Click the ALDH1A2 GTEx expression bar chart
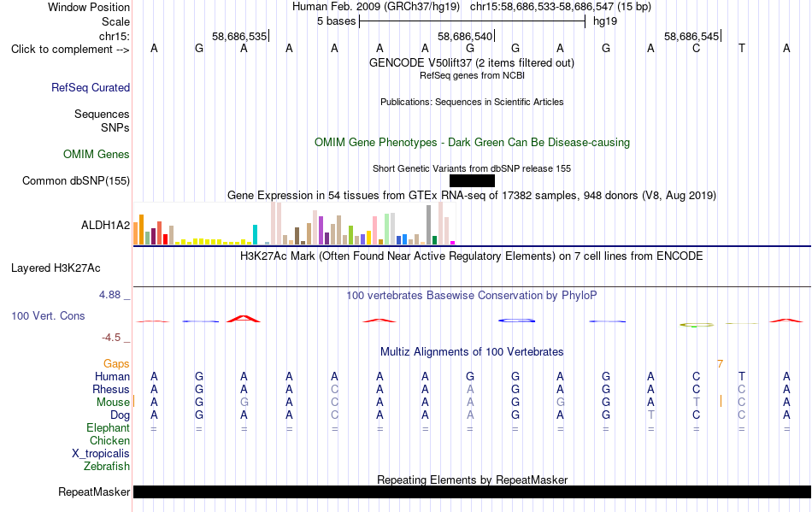 point(294,223)
